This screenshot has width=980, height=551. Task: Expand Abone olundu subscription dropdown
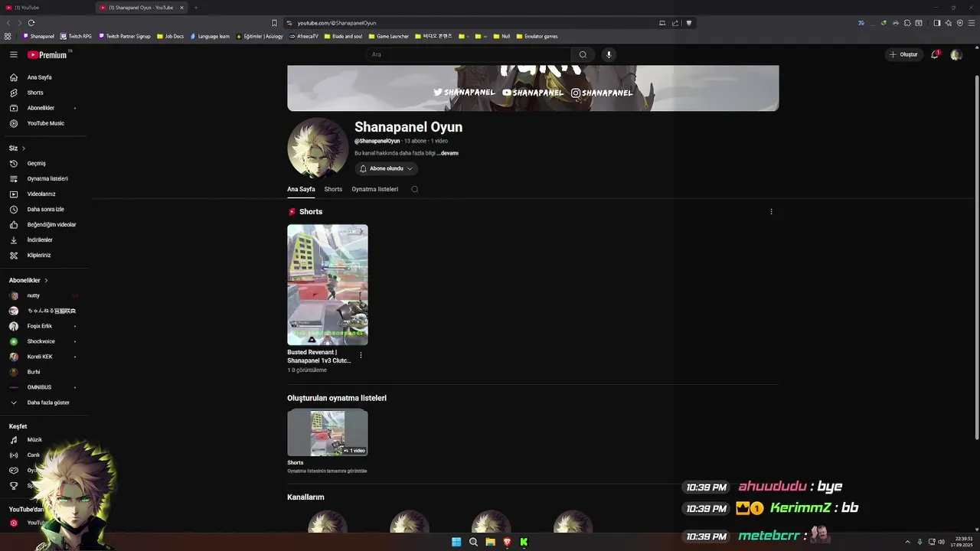[x=387, y=168]
